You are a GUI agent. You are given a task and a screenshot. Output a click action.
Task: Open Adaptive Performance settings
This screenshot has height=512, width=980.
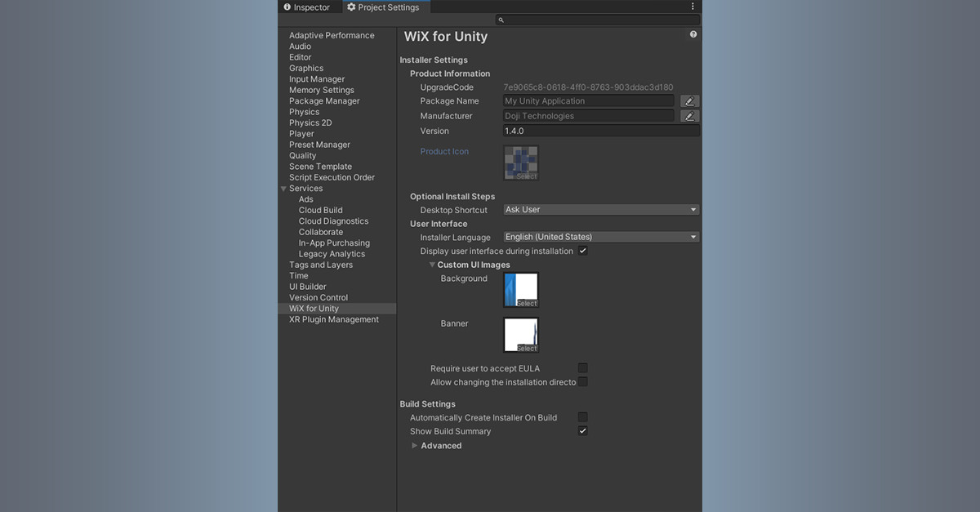click(x=332, y=36)
